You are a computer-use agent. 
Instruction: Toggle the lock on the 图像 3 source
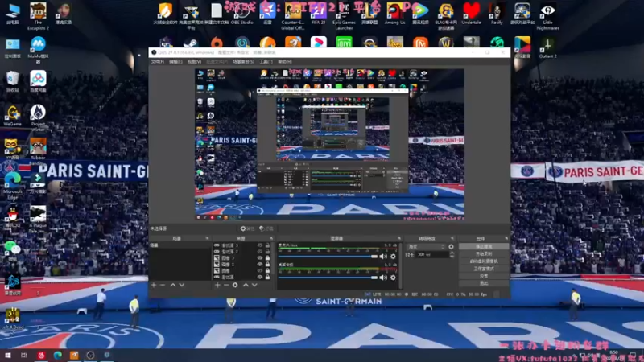[x=267, y=258]
